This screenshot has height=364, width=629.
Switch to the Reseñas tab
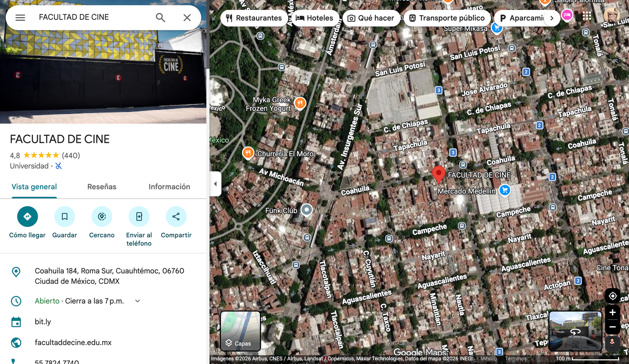102,187
